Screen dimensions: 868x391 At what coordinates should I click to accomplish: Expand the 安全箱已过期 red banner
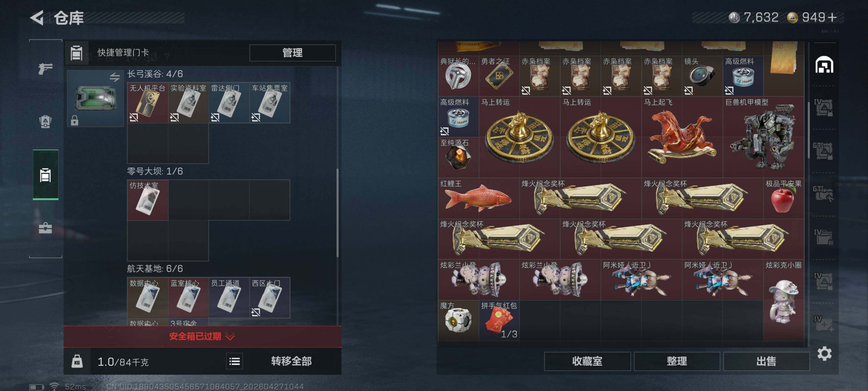(x=202, y=336)
